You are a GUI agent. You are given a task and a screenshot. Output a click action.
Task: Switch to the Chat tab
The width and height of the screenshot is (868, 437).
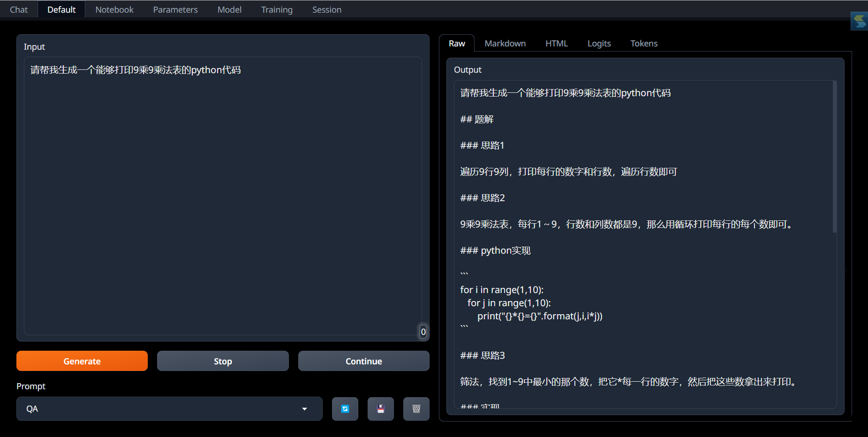[x=19, y=9]
